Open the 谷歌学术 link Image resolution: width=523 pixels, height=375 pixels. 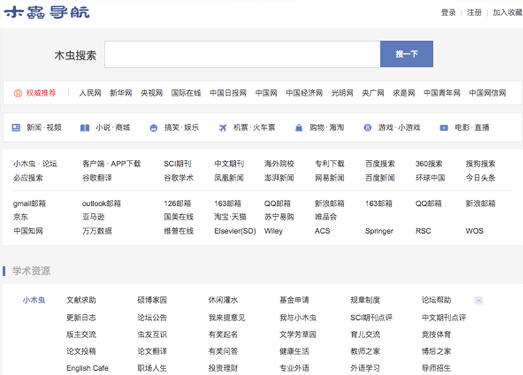pos(178,178)
